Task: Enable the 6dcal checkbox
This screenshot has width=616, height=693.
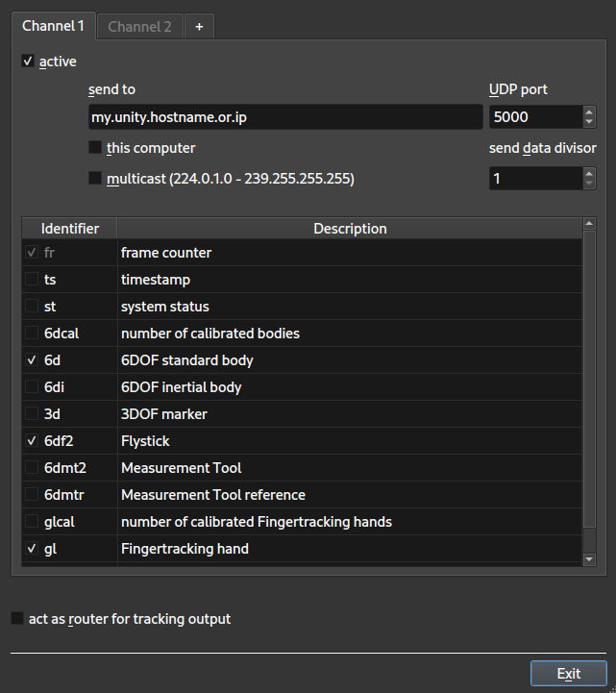Action: pos(32,334)
